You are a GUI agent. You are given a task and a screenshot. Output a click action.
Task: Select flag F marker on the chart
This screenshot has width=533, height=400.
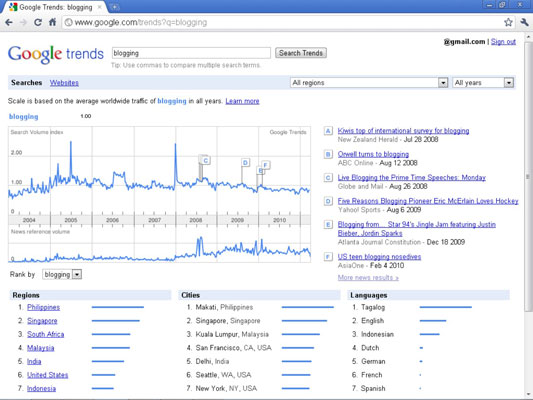click(266, 165)
